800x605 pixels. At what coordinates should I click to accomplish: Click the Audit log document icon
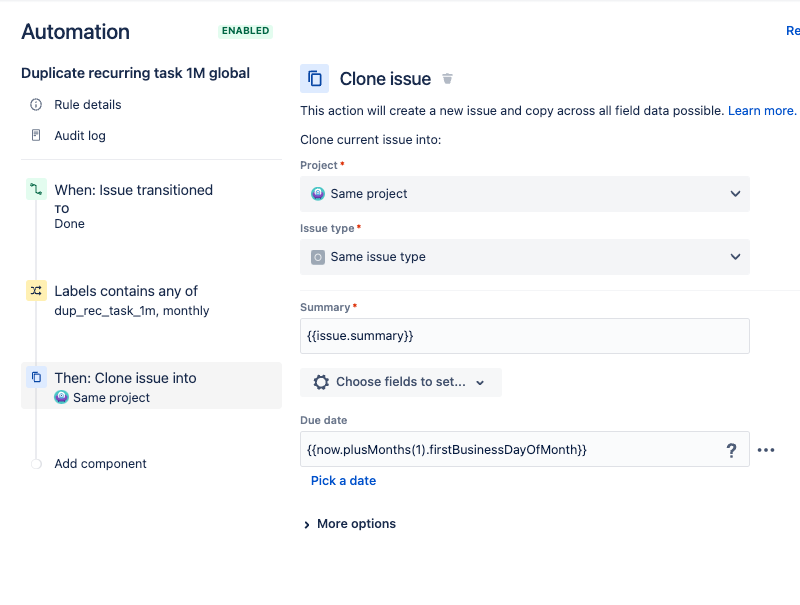point(36,135)
